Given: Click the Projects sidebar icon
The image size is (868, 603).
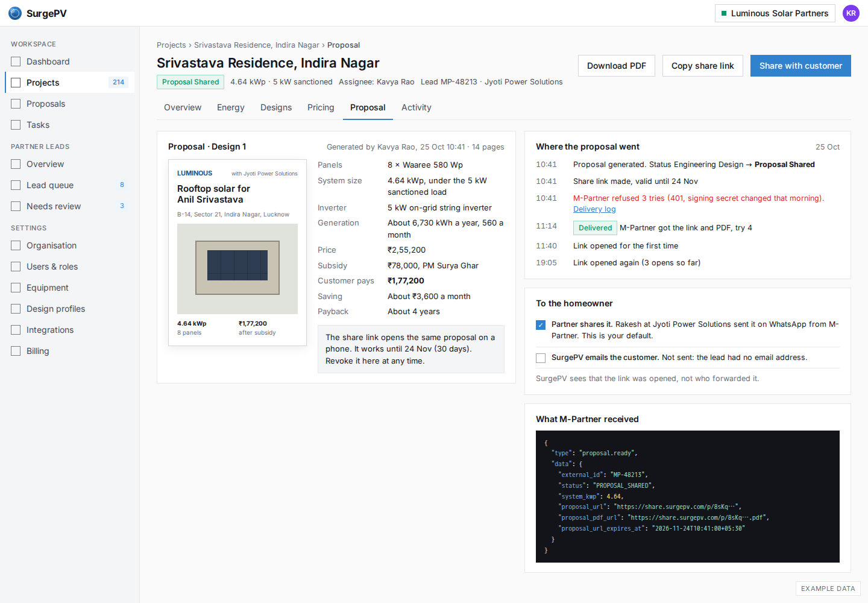Looking at the screenshot, I should pos(16,83).
